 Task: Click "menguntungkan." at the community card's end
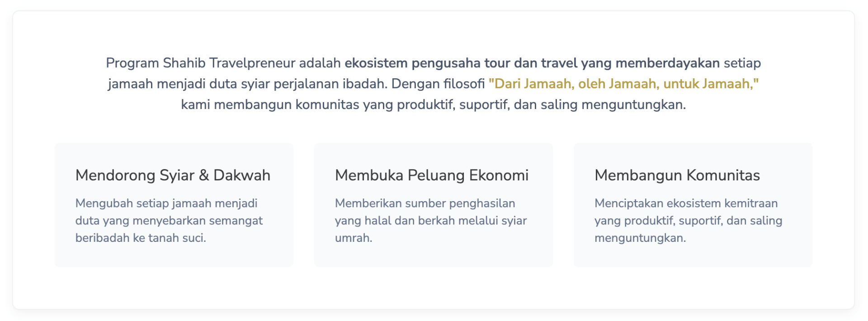tap(640, 238)
